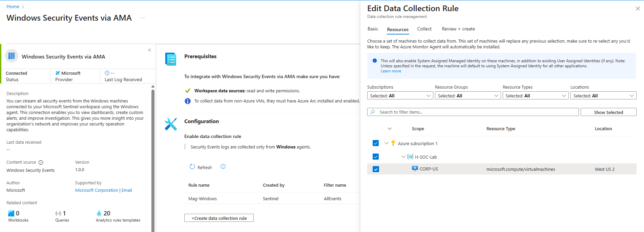This screenshot has width=644, height=232.
Task: Switch to the Collect tab
Action: click(424, 29)
